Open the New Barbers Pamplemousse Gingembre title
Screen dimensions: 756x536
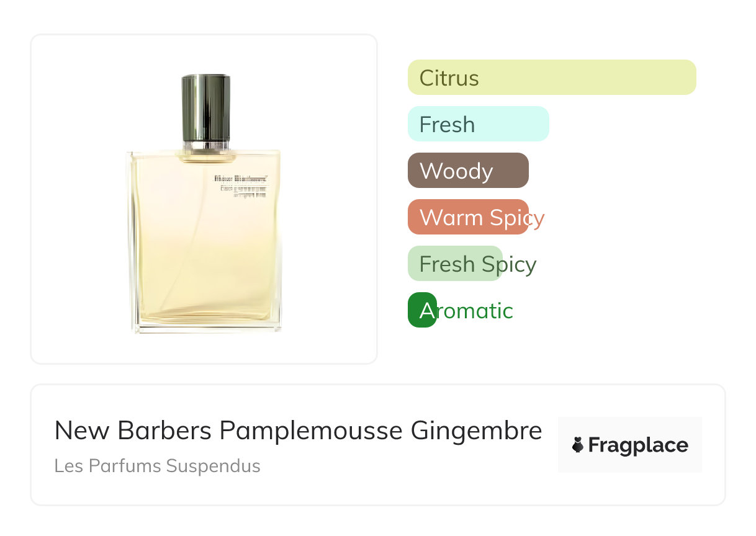298,430
